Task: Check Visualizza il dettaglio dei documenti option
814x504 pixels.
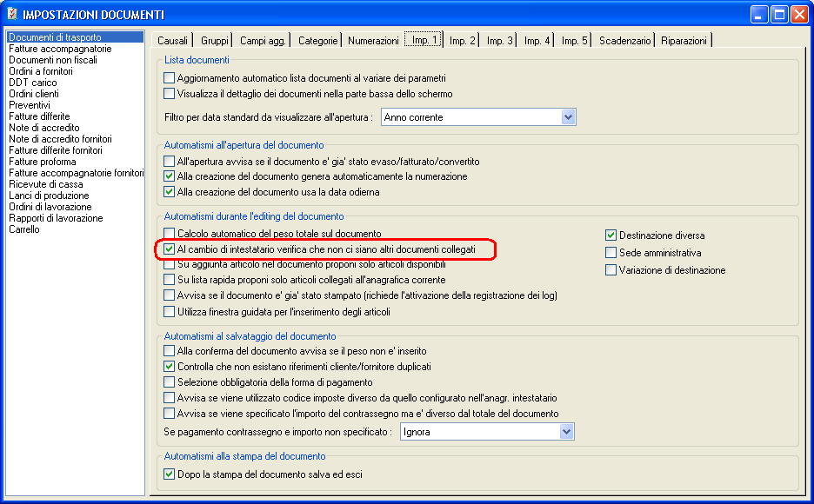Action: pyautogui.click(x=170, y=94)
